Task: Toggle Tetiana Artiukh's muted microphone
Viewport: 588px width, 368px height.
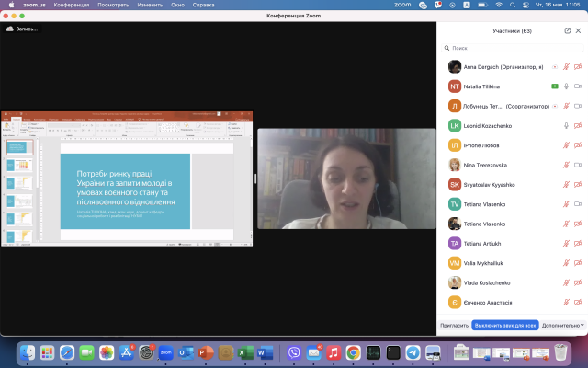Action: pyautogui.click(x=566, y=243)
